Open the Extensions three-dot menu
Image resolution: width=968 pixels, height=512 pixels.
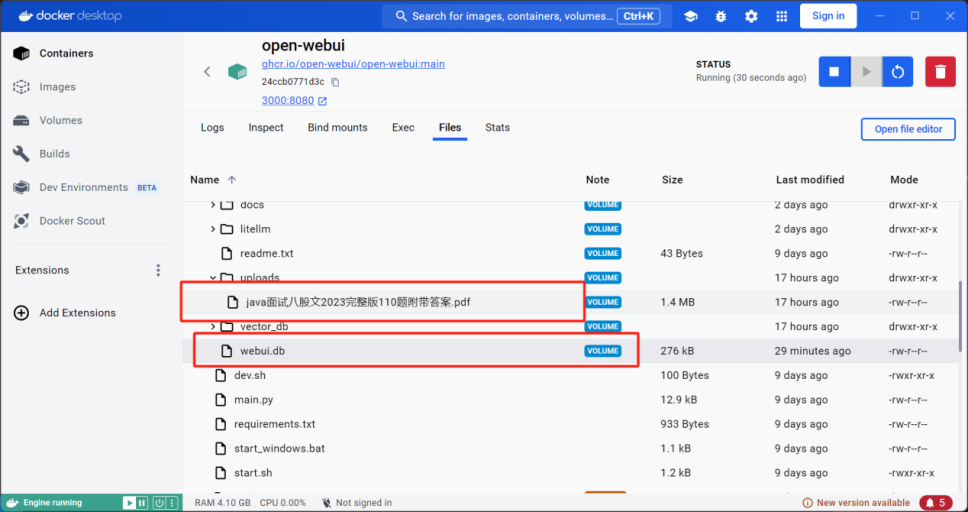point(158,270)
